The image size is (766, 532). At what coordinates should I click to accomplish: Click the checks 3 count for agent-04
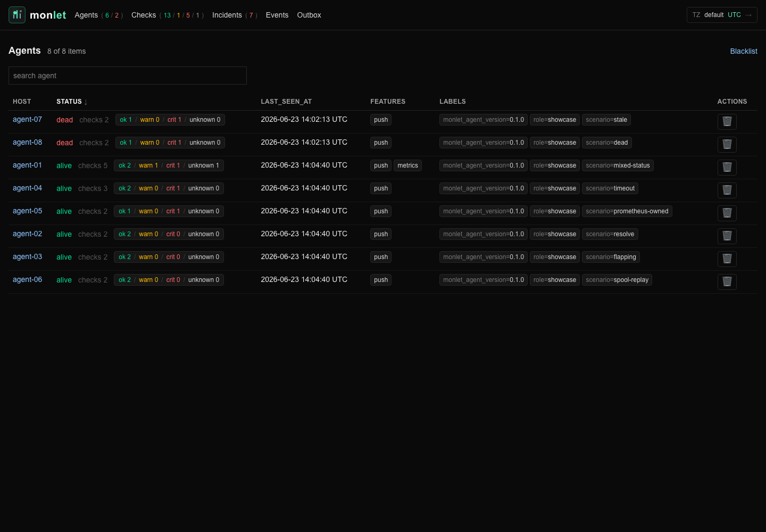pos(93,188)
